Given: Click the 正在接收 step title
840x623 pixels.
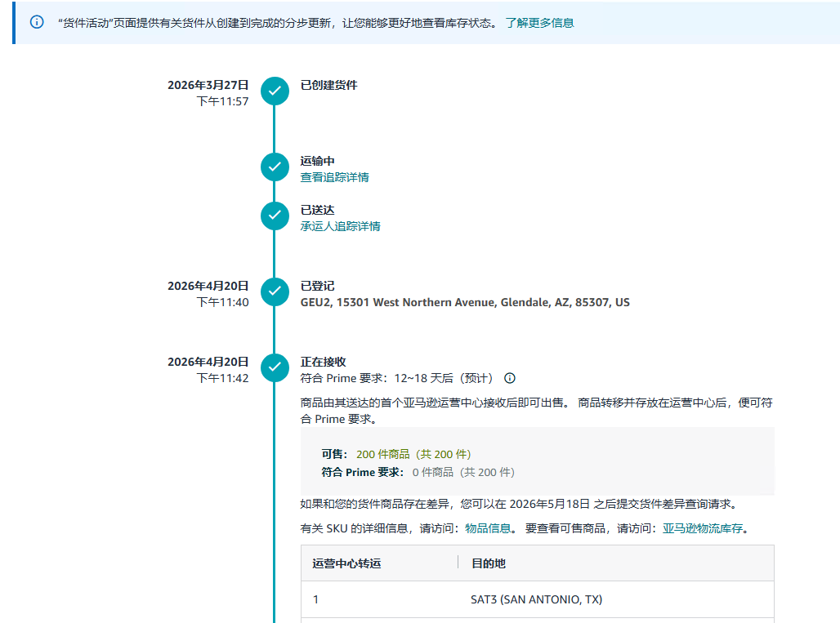Looking at the screenshot, I should (x=324, y=362).
